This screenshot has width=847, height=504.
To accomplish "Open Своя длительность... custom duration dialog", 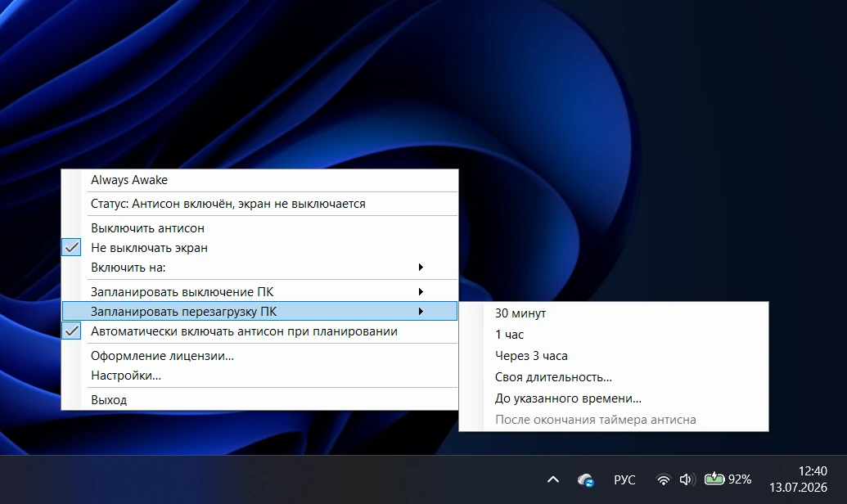I will (x=614, y=377).
